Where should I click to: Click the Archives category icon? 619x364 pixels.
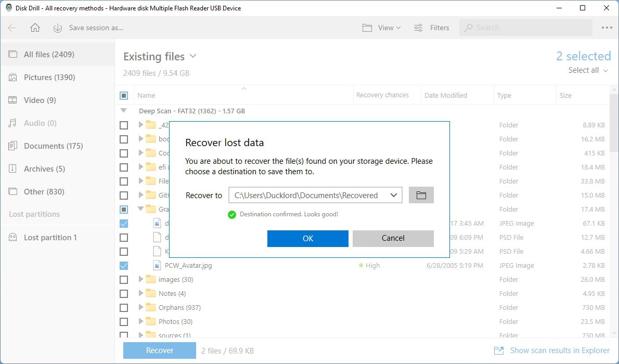click(13, 168)
